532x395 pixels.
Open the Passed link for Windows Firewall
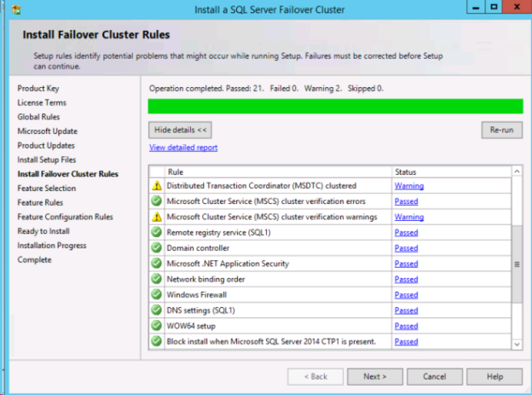pyautogui.click(x=406, y=295)
